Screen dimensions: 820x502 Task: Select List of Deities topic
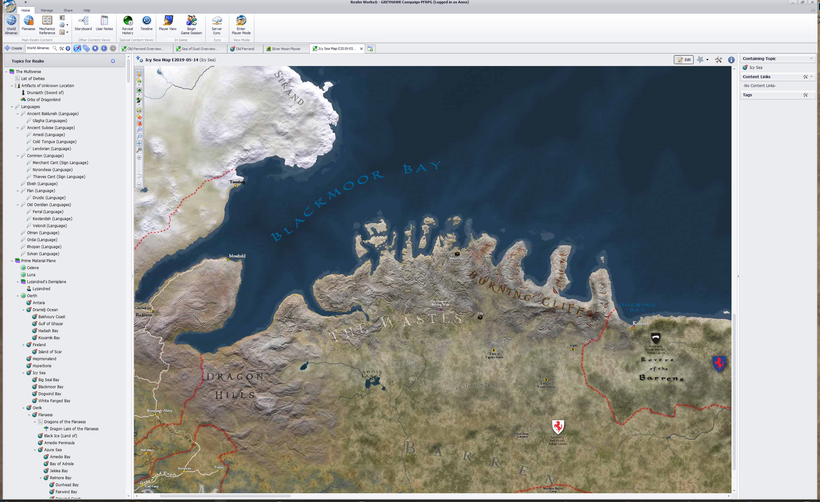click(32, 78)
